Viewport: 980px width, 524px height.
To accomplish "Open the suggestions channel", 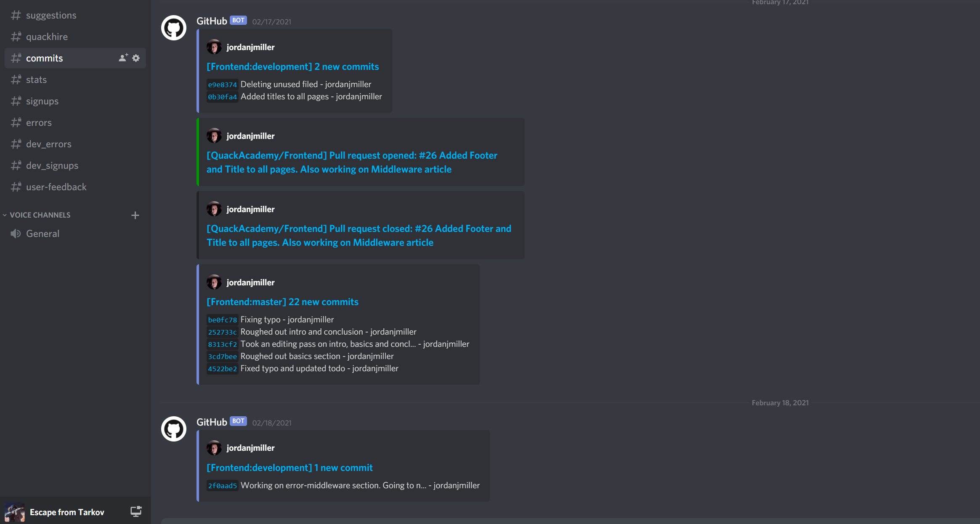I will tap(51, 15).
